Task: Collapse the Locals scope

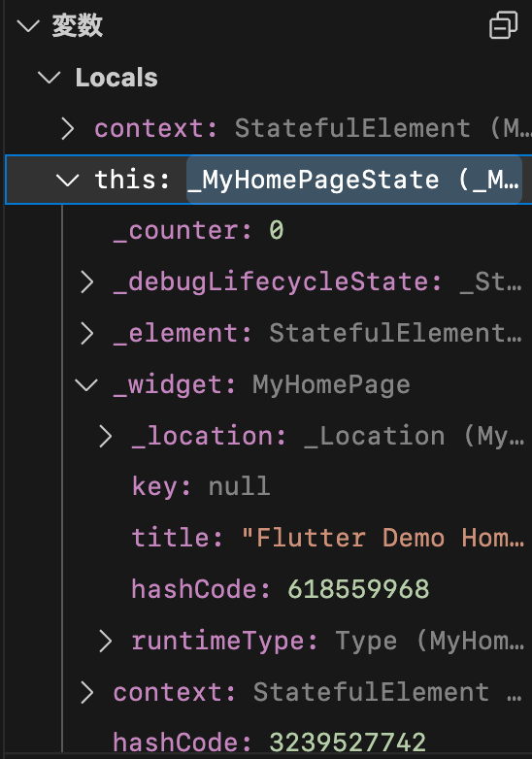Action: (50, 78)
